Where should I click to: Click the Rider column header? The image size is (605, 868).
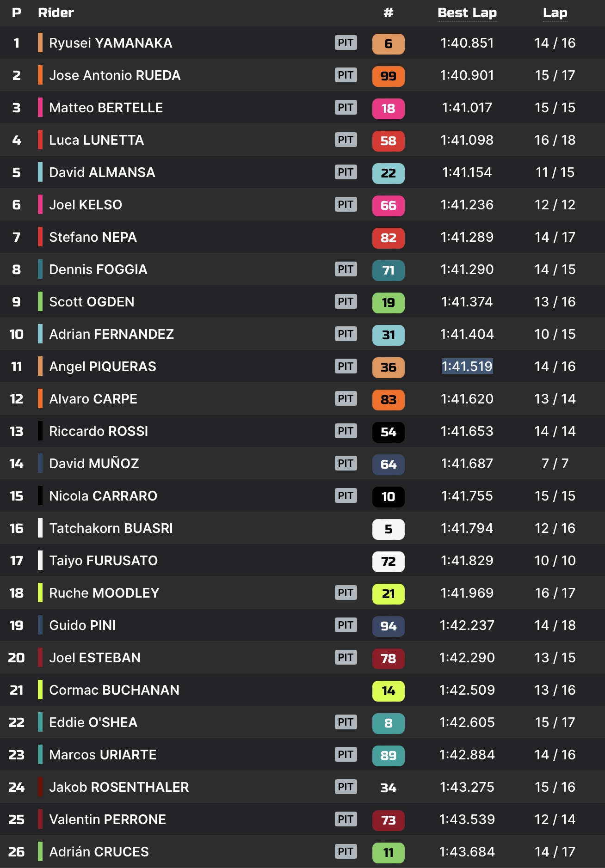(x=56, y=13)
